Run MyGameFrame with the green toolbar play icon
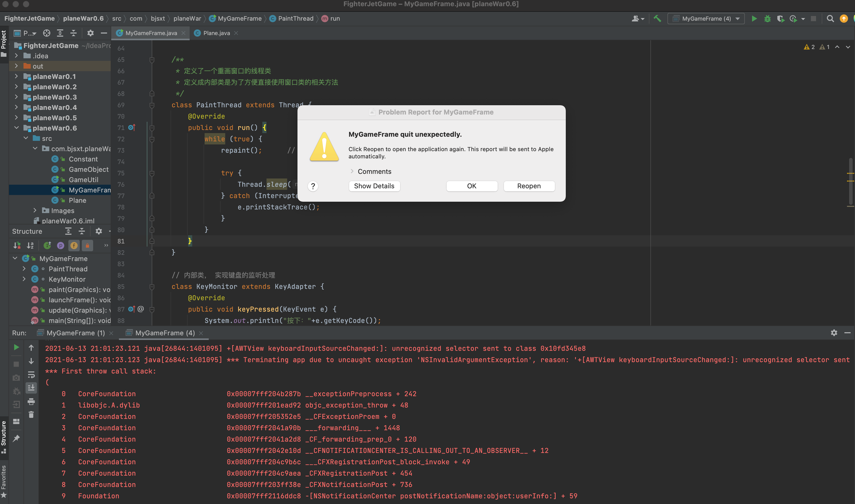This screenshot has width=855, height=504. (754, 19)
